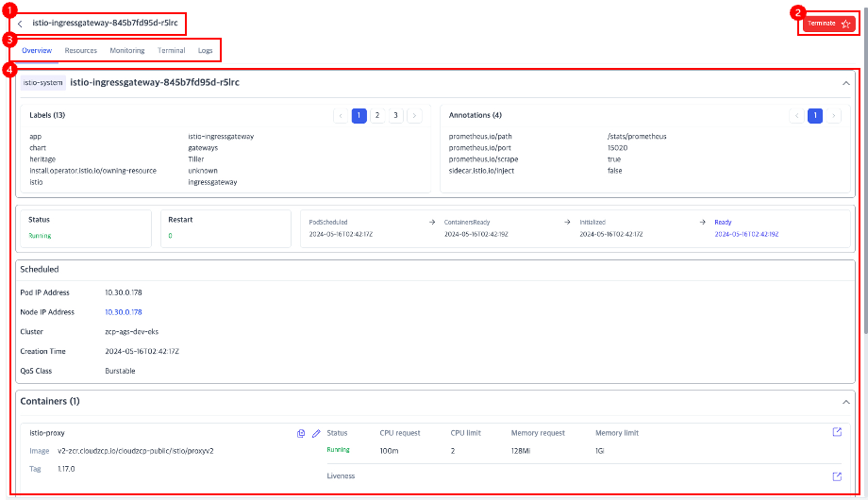The width and height of the screenshot is (868, 500).
Task: Open Liveness details external icon
Action: pyautogui.click(x=837, y=476)
